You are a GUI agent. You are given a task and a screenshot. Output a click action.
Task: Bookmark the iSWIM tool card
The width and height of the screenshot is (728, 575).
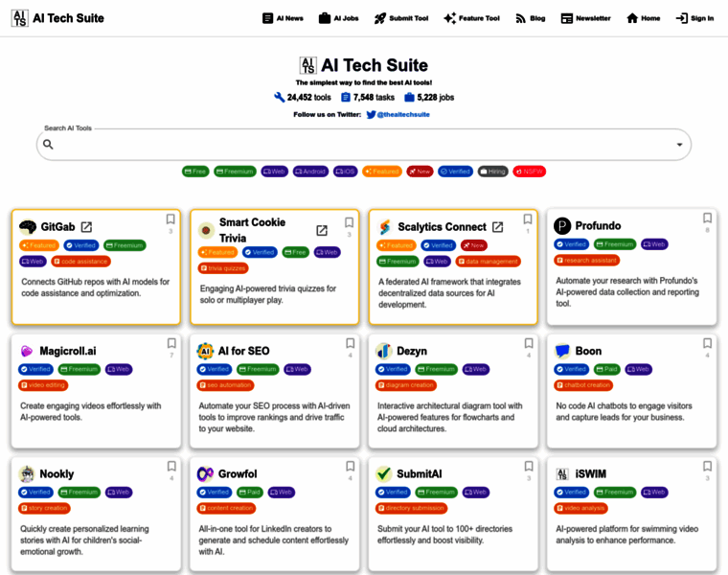707,466
